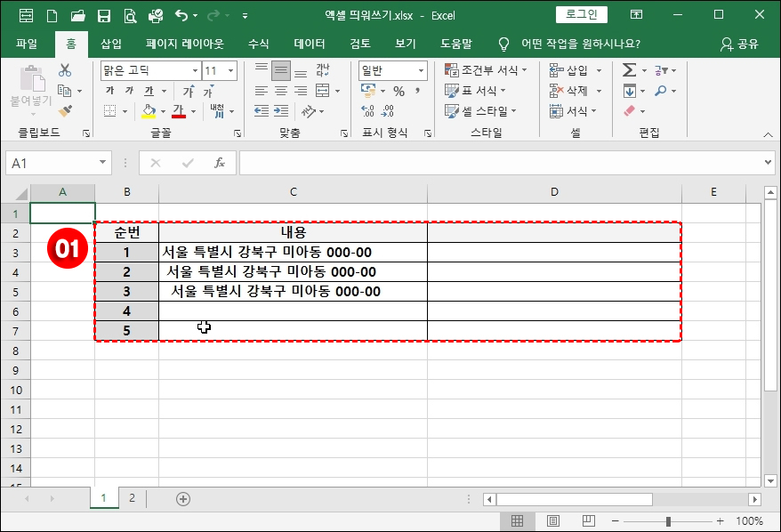Click the Percent Style icon
Viewport: 781px width, 532px height.
399,90
